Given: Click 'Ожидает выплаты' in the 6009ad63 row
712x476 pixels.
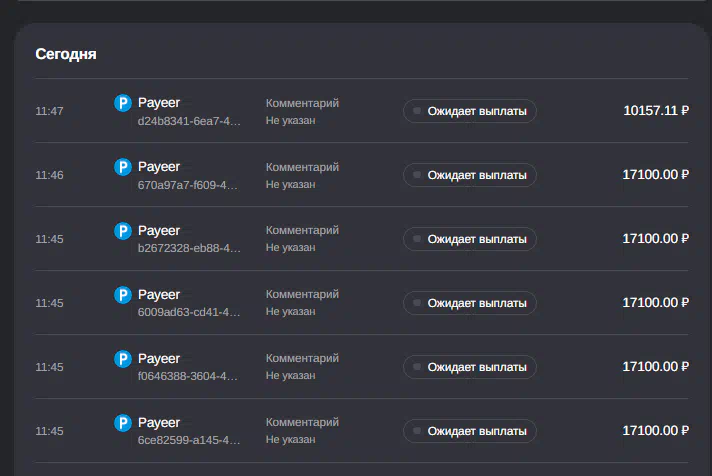Looking at the screenshot, I should coord(470,303).
